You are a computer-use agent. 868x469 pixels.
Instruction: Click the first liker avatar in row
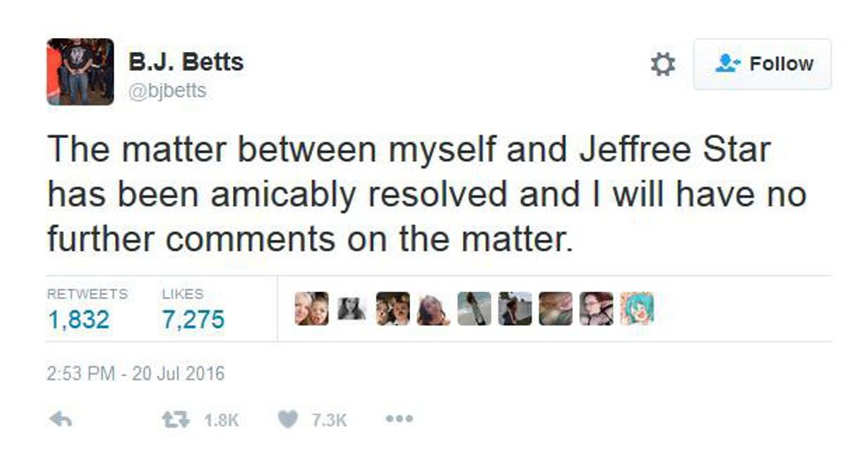click(x=312, y=309)
